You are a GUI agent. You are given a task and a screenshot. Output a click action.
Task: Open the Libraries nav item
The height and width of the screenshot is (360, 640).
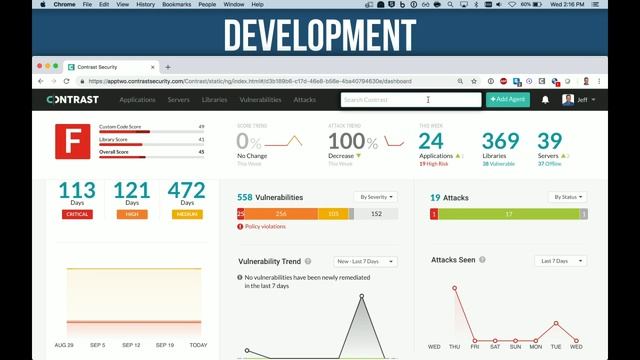[214, 100]
